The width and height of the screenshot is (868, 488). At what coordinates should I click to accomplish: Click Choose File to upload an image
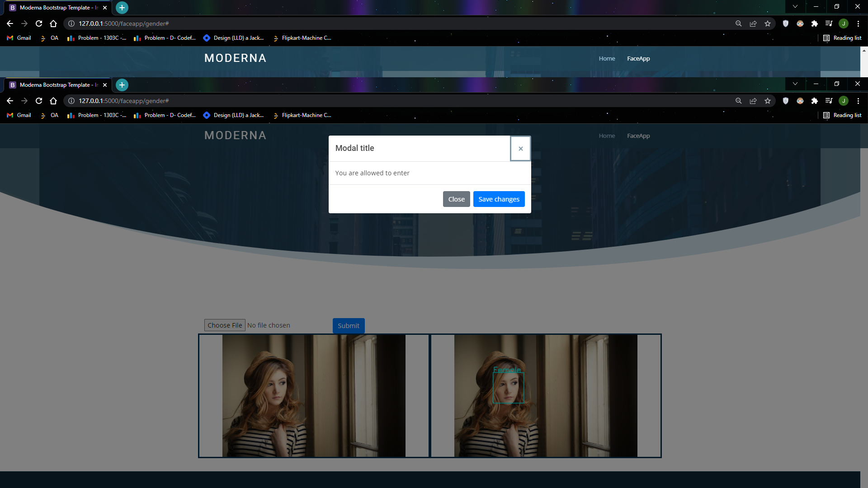[225, 325]
